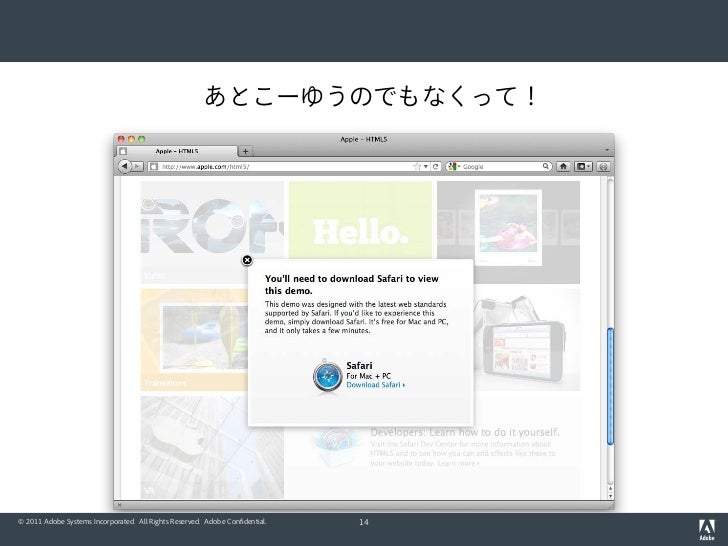Screen dimensions: 728x546
Task: Click the status bar close x icon
Action: click(119, 504)
